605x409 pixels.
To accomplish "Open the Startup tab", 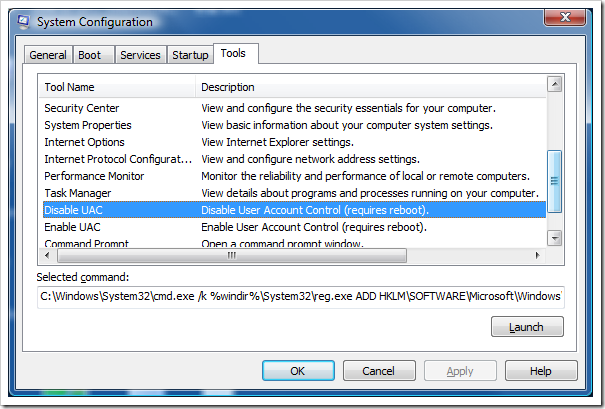I will click(x=189, y=55).
